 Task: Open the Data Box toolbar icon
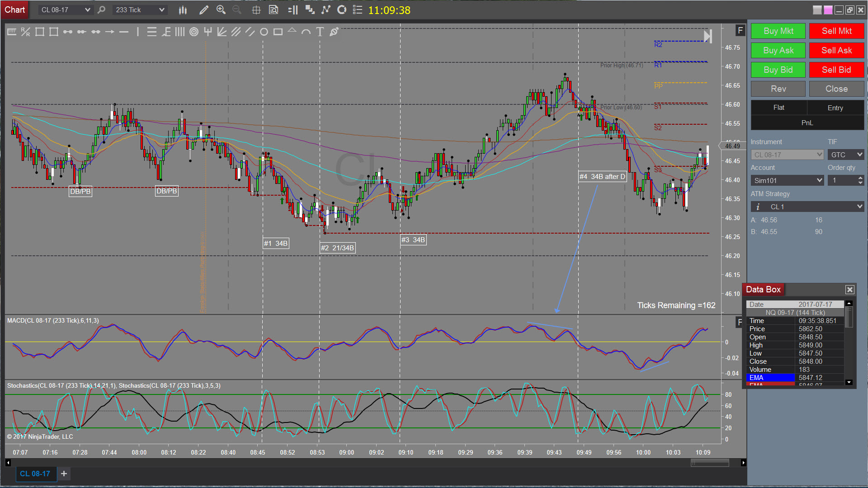tap(274, 10)
